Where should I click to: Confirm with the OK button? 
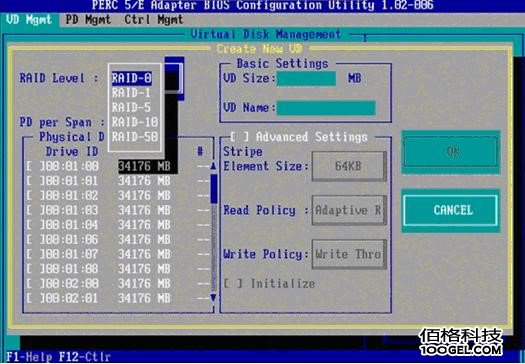451,152
